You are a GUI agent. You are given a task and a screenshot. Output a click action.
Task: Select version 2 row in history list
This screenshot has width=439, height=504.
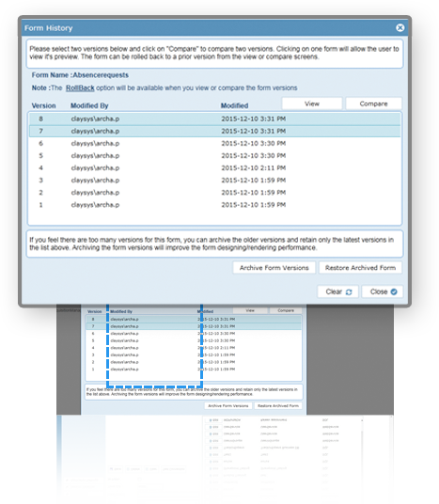coord(214,192)
